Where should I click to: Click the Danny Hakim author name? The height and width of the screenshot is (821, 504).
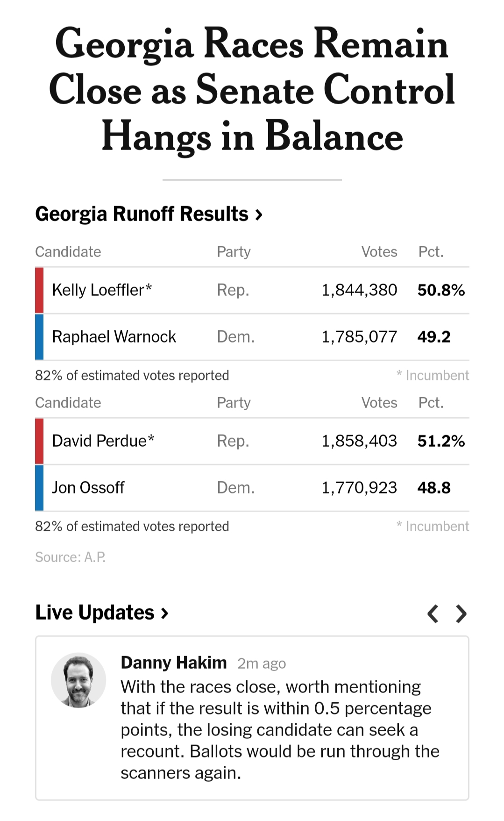pyautogui.click(x=174, y=663)
